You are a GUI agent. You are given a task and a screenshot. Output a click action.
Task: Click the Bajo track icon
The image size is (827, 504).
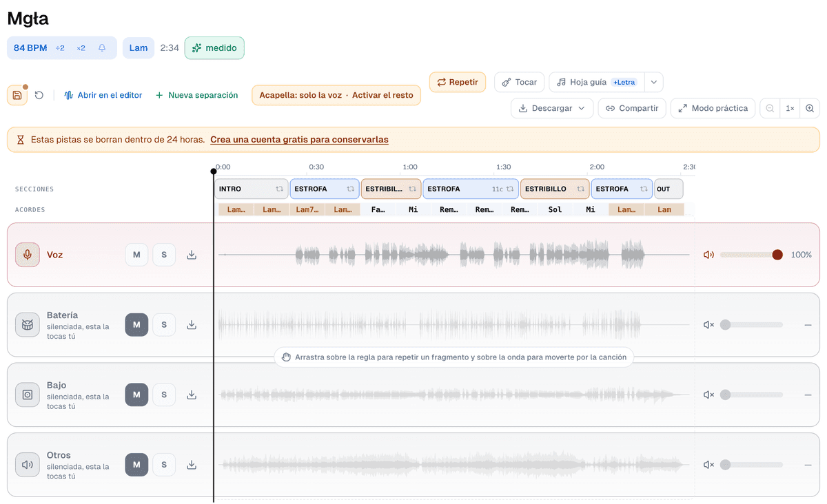[28, 395]
